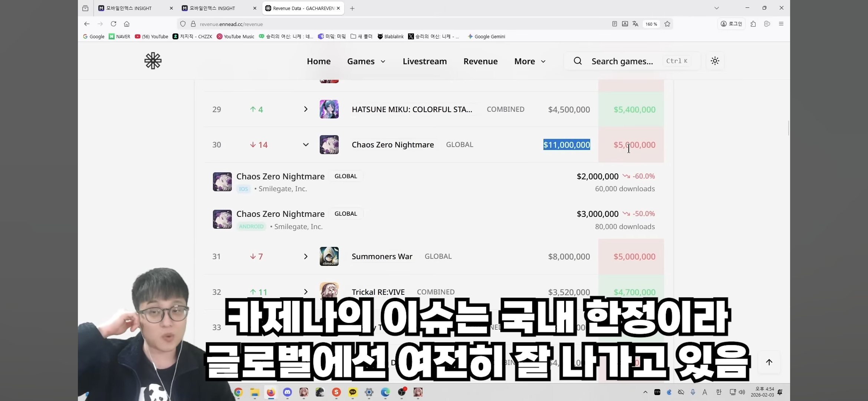Collapse the Chaos Zero Nightmare row chevron
The image size is (868, 401).
pos(306,145)
